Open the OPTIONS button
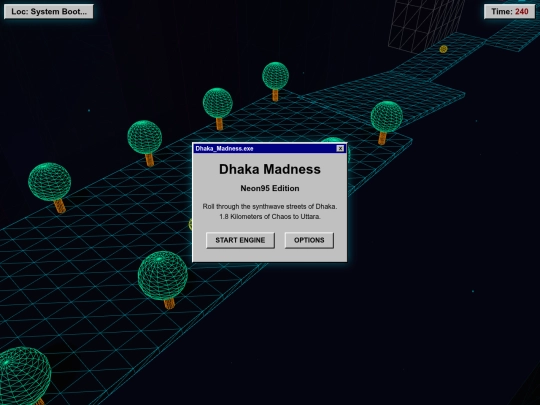 (x=309, y=240)
